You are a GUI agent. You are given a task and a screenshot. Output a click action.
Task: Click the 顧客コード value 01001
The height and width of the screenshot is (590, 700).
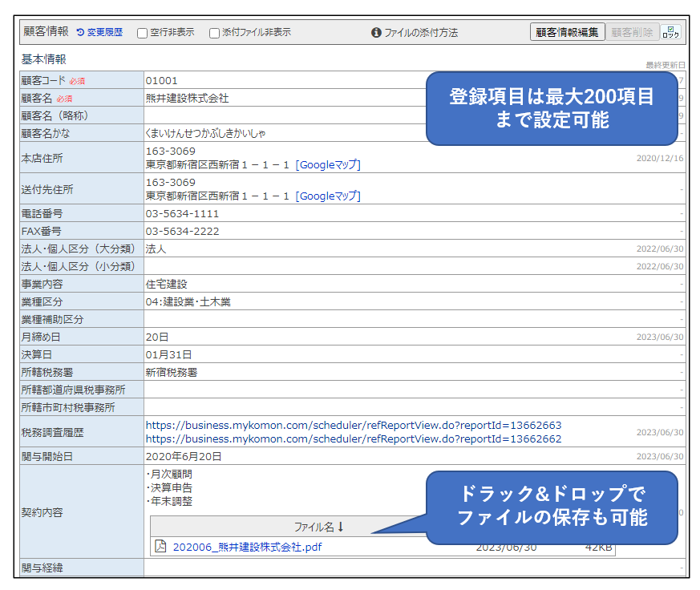click(x=162, y=80)
